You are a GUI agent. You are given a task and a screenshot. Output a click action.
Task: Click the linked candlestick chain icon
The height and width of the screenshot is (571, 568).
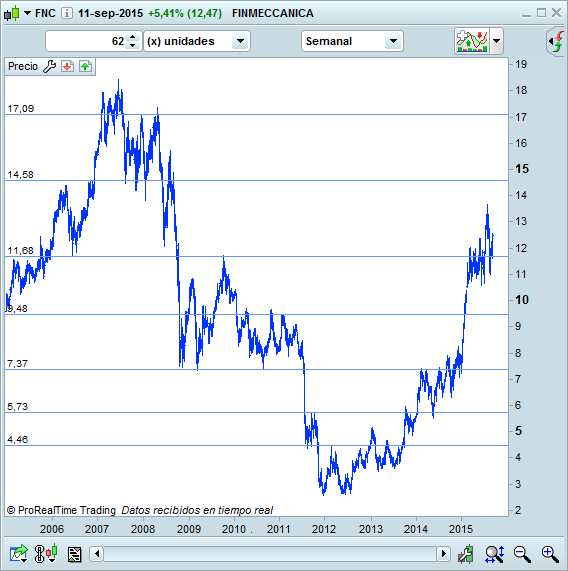tap(46, 554)
